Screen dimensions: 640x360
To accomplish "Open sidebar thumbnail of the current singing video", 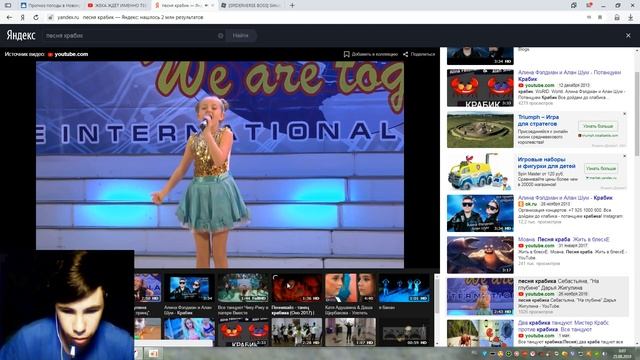I will tap(480, 296).
